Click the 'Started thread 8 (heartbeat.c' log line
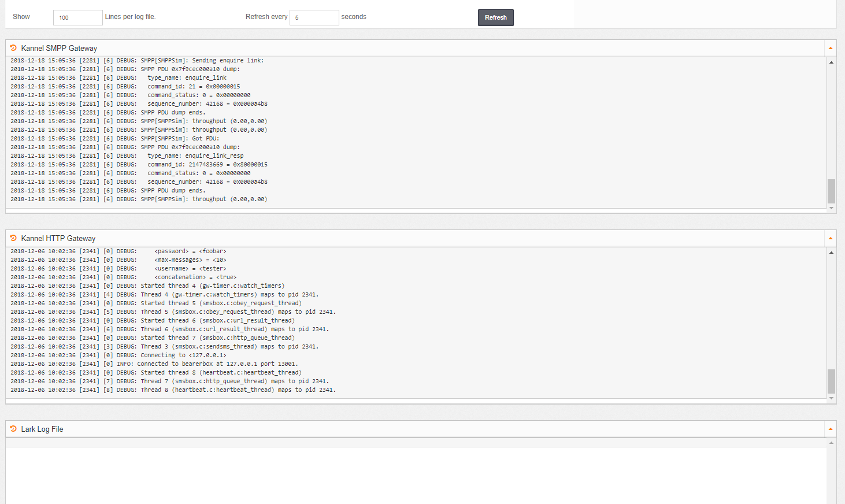The image size is (845, 504). coord(156,373)
